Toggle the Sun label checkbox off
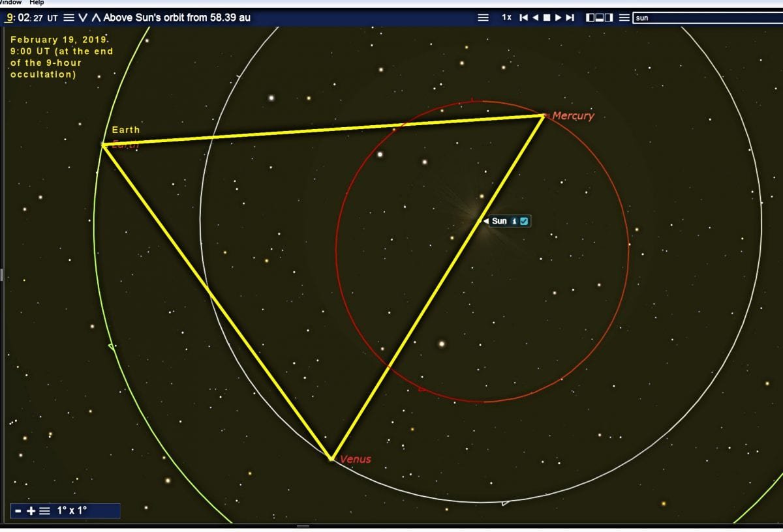Screen dimensions: 783x532 coord(524,221)
